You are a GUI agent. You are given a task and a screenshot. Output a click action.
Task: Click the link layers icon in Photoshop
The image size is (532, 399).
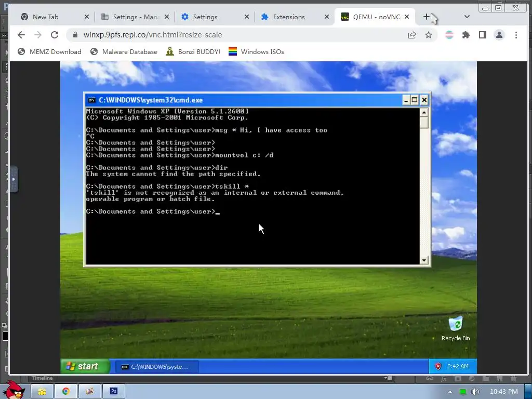[x=430, y=378]
